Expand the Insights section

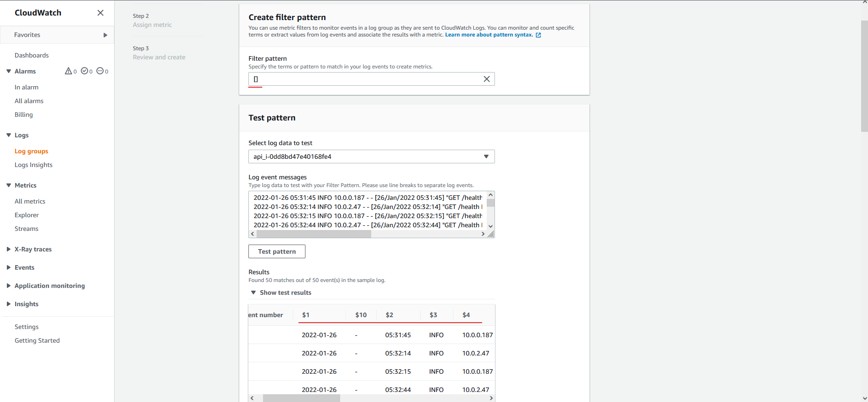point(9,304)
